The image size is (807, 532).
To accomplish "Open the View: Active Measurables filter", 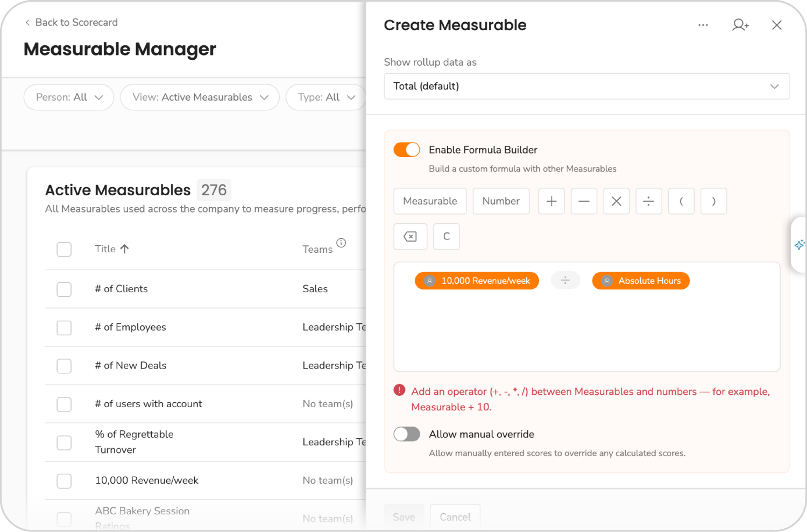I will coord(200,97).
